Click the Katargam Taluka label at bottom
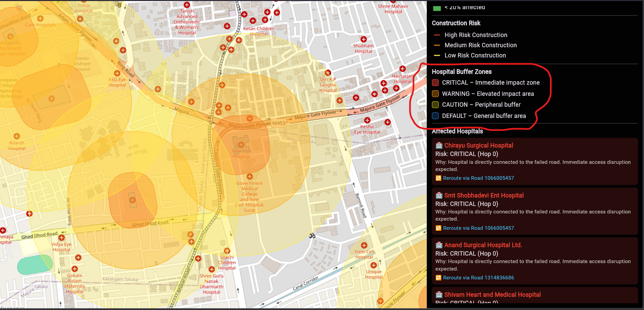Screen dimensions: 644x310 (120, 279)
